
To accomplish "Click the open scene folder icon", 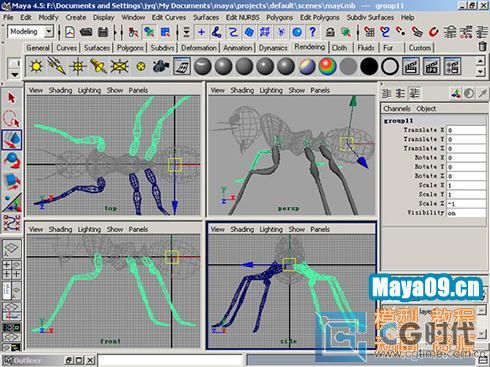I will [x=86, y=32].
